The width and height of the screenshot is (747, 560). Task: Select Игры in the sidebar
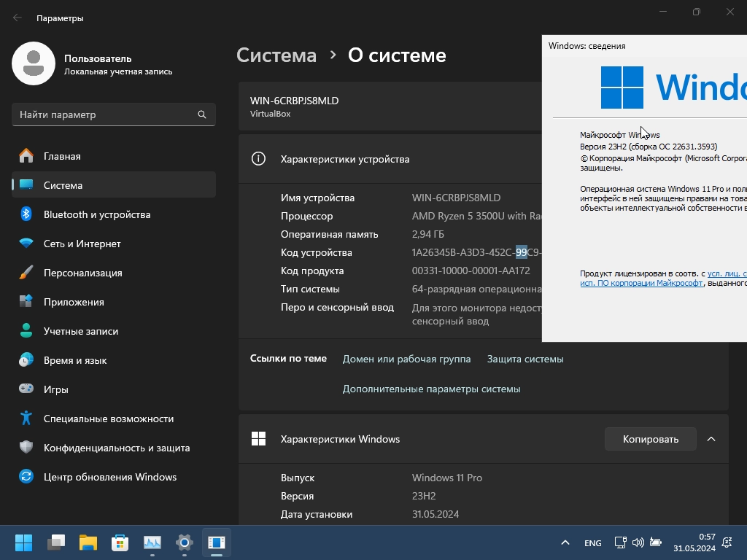pyautogui.click(x=56, y=389)
